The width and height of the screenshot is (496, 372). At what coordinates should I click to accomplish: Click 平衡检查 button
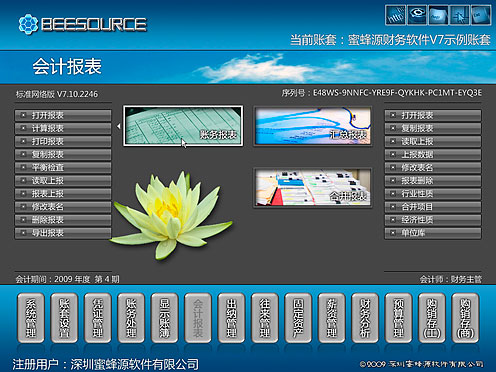tap(63, 167)
